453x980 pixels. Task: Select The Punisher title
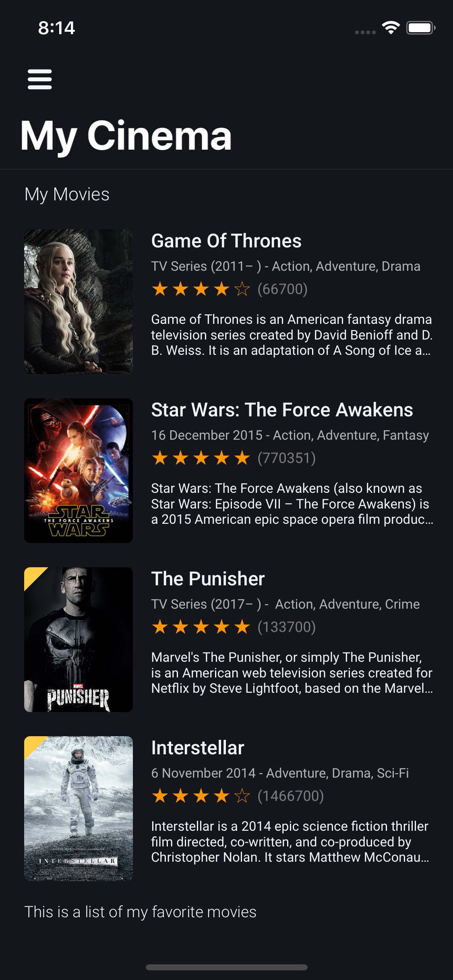208,579
